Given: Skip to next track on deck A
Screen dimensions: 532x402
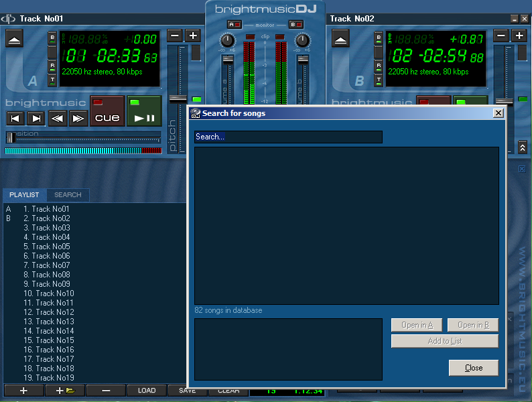Looking at the screenshot, I should tap(36, 119).
